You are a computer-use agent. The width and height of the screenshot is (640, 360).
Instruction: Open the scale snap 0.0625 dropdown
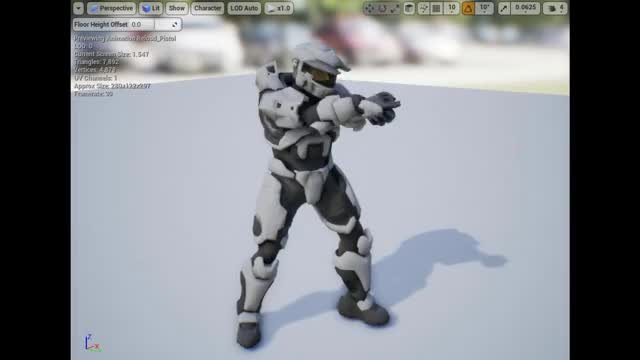[x=526, y=8]
